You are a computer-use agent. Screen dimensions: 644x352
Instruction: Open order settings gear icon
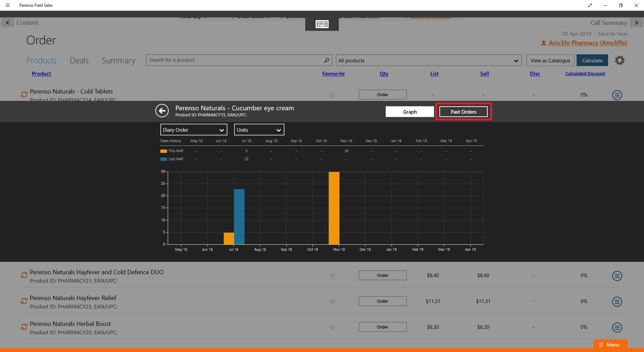(x=620, y=60)
